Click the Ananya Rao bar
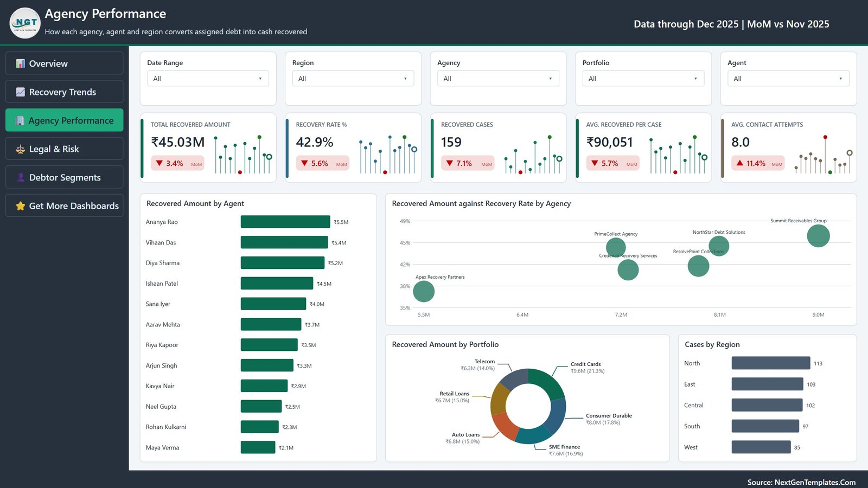Screen dimensions: 868x488 [x=285, y=222]
